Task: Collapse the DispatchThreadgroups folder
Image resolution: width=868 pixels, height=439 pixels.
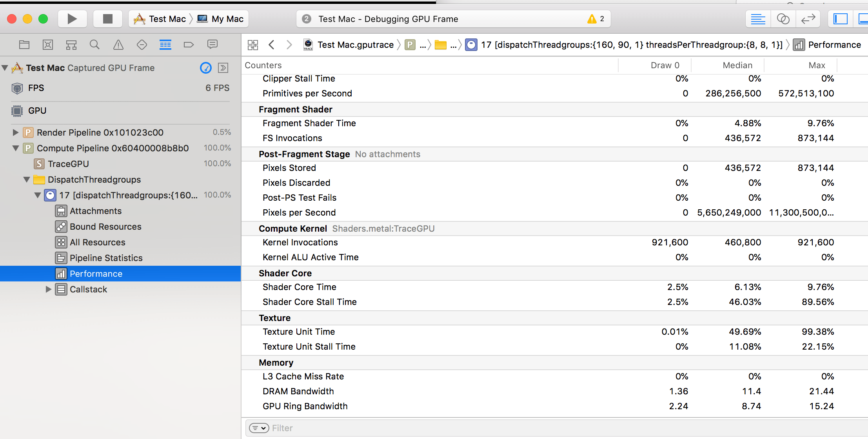Action: (x=27, y=180)
